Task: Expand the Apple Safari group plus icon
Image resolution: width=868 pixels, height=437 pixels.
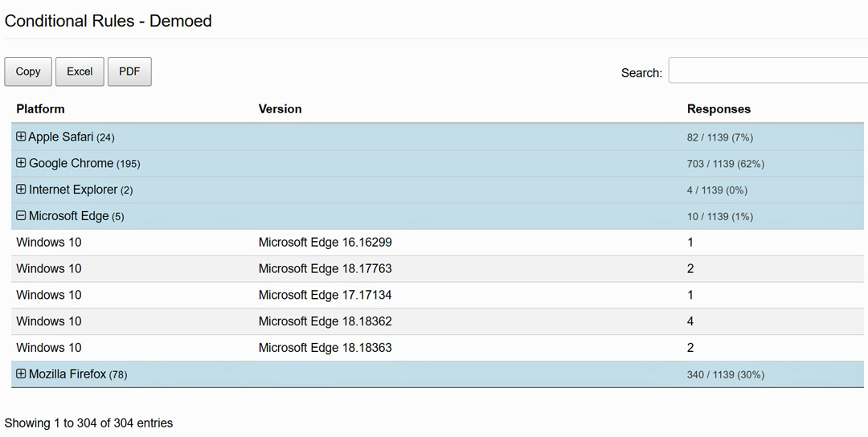Action: (21, 137)
